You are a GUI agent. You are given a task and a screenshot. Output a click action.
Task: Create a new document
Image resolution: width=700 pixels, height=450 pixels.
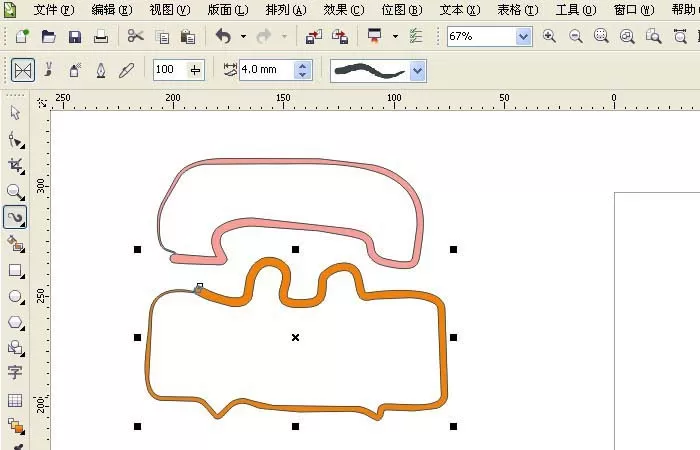[21, 36]
